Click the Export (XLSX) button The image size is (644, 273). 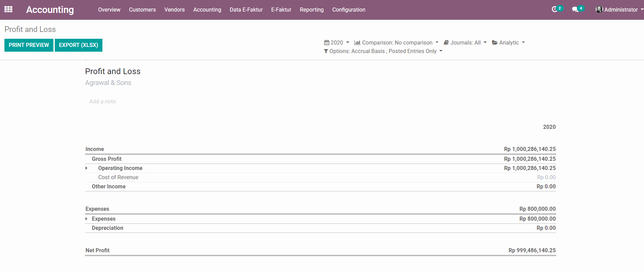[x=78, y=45]
